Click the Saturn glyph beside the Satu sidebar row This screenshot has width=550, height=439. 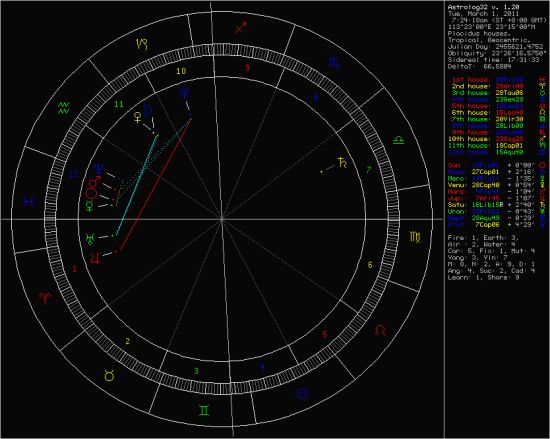point(543,205)
